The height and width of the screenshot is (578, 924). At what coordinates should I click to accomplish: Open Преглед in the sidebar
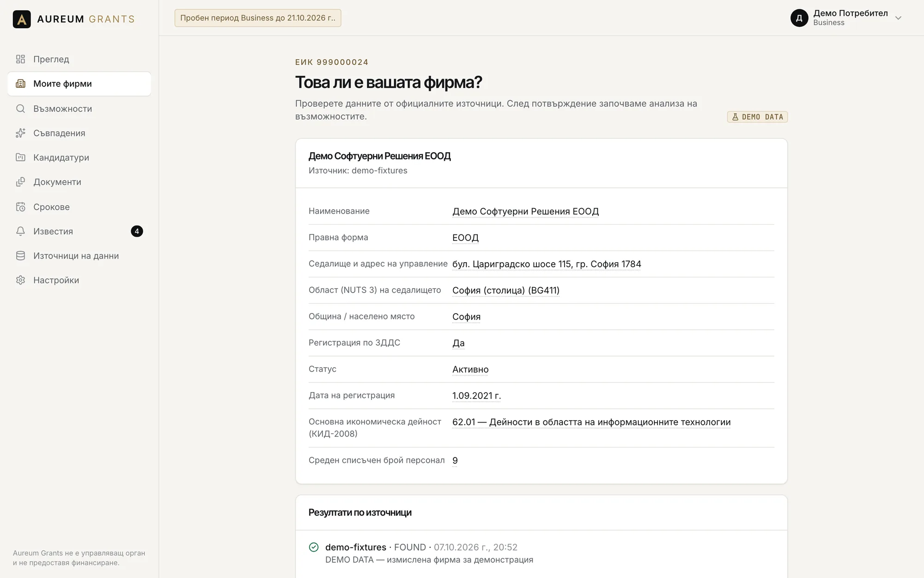point(79,59)
